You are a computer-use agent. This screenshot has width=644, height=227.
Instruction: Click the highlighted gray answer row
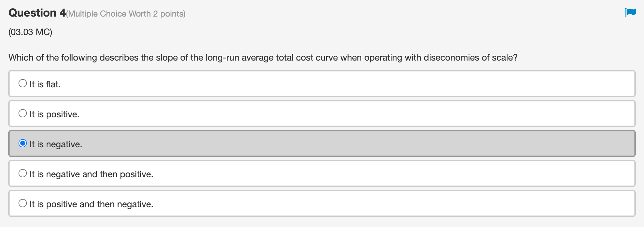click(x=319, y=143)
